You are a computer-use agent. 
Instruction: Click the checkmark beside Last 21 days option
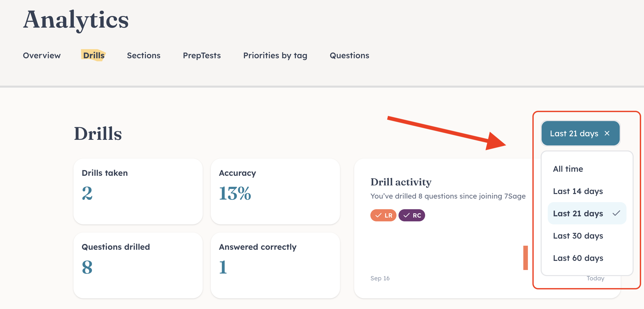[616, 213]
